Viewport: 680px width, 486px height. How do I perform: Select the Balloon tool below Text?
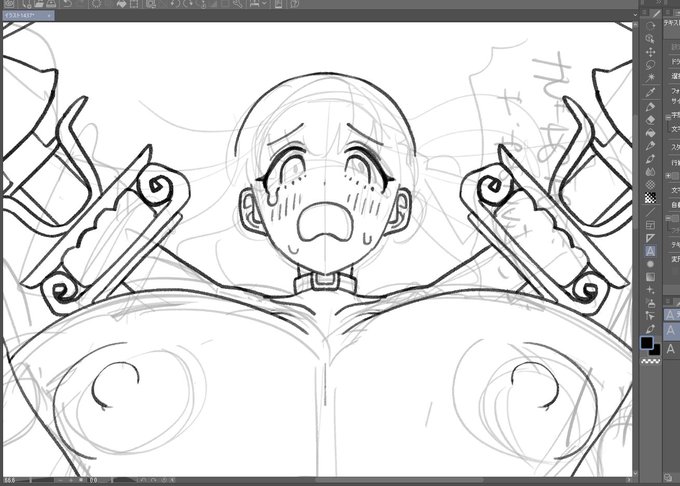pos(650,264)
